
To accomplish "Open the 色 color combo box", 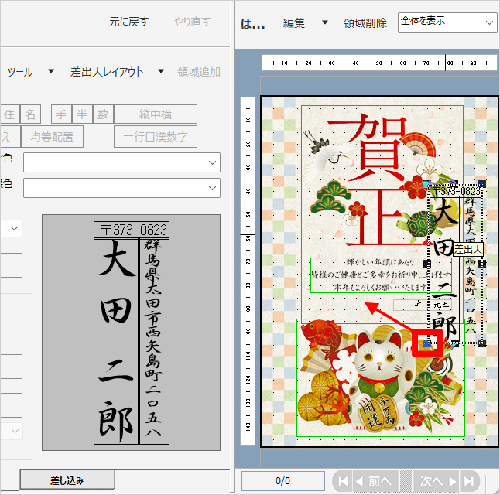I will 122,188.
